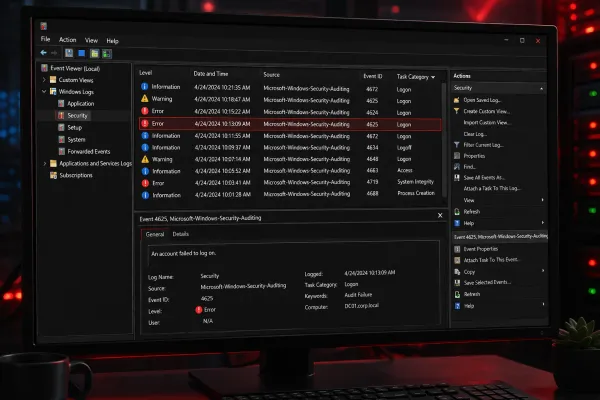600x400 pixels.
Task: Click the Filter Current Log funnel icon
Action: click(457, 145)
